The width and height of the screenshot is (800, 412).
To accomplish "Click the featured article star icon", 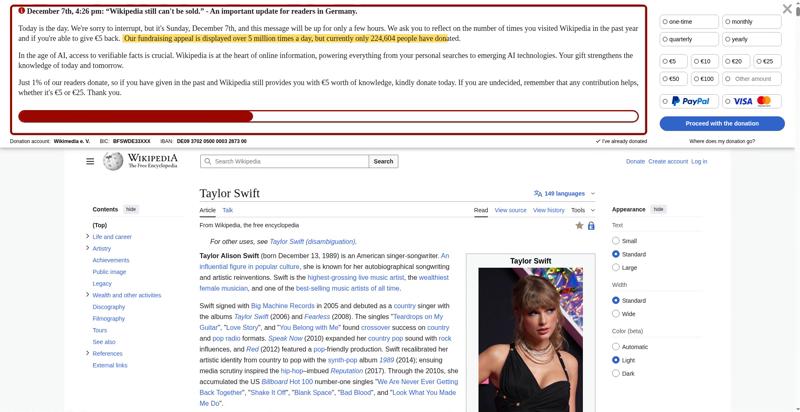I will (579, 226).
